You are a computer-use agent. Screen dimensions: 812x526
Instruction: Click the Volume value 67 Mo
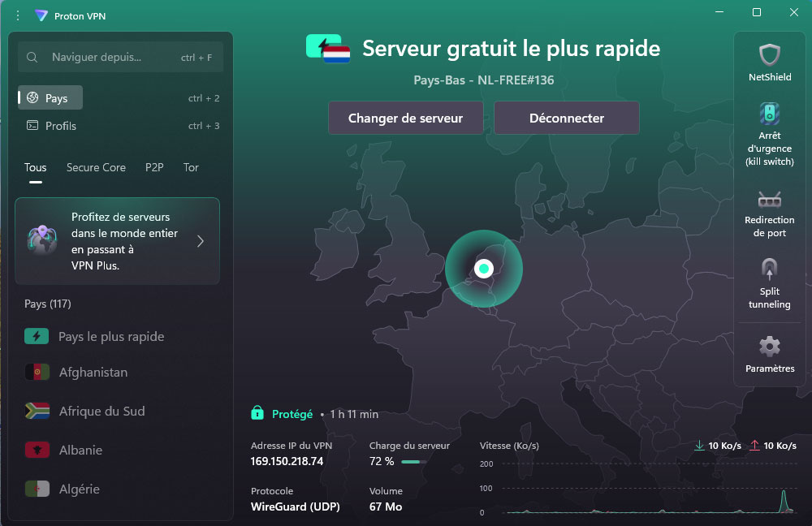(x=386, y=507)
